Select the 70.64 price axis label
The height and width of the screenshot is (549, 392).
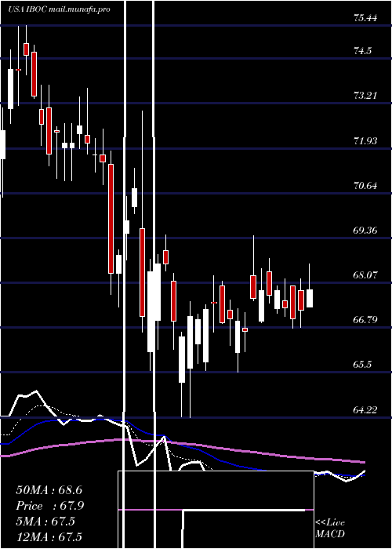(365, 186)
